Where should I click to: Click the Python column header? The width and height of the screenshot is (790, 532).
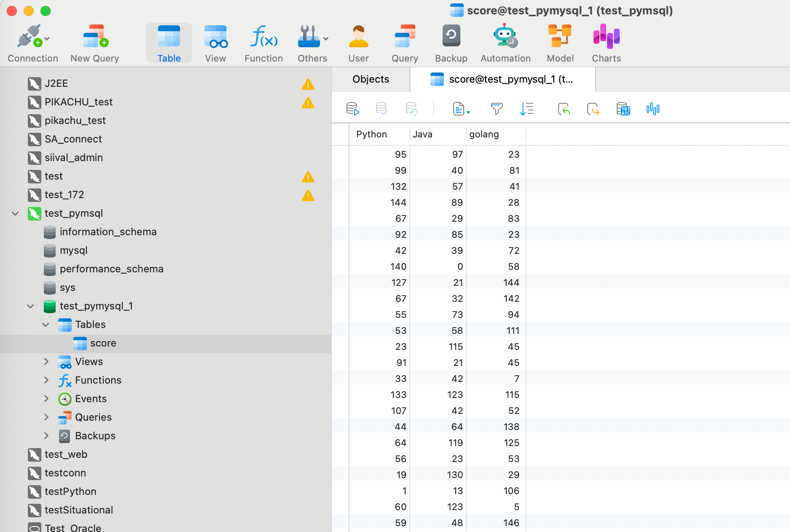[371, 134]
